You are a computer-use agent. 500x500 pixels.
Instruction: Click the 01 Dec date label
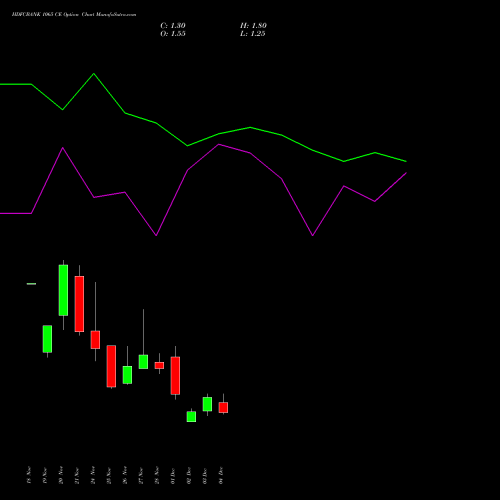173,475
